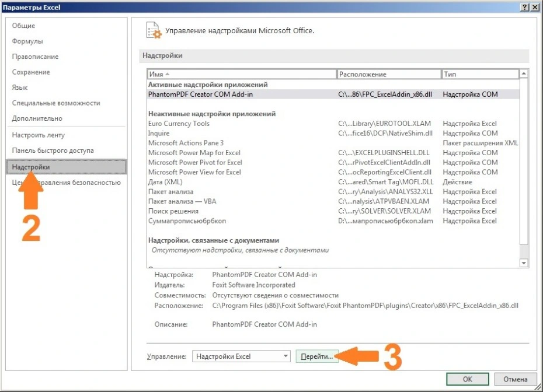Click the add-ins management icon in the header
This screenshot has width=543, height=392.
(152, 30)
